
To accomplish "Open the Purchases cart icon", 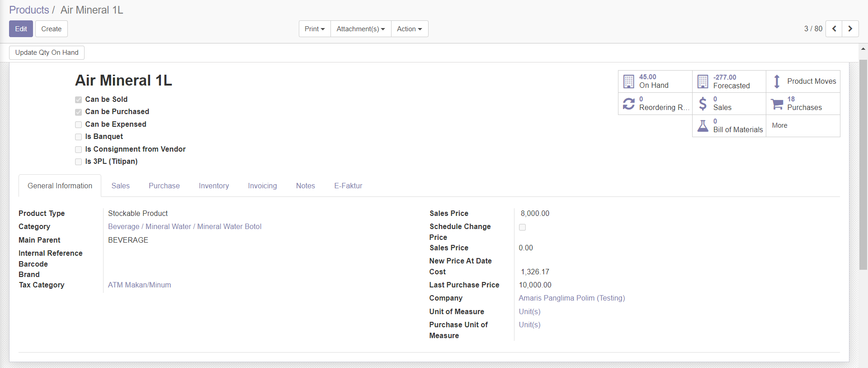I will click(777, 104).
